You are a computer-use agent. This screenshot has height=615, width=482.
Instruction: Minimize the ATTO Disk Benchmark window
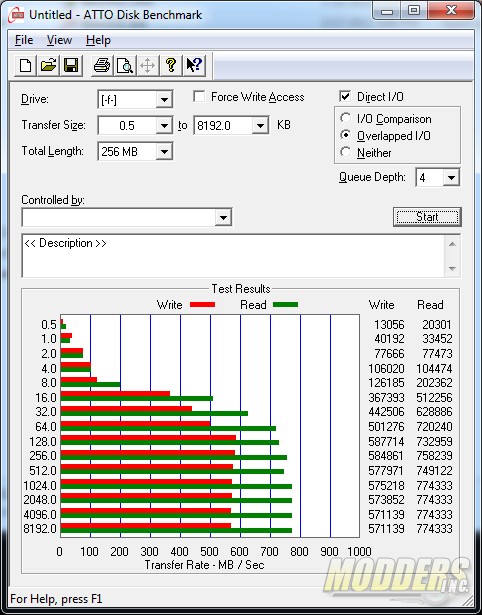(387, 11)
